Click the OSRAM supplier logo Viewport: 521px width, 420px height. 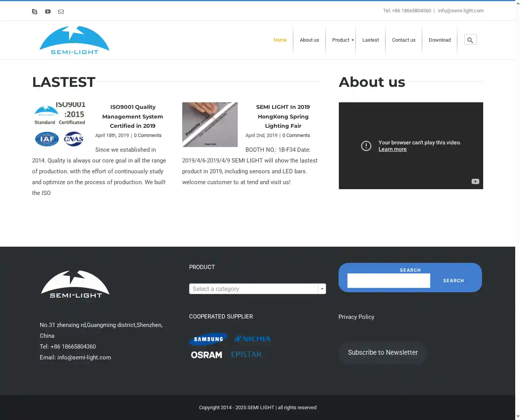pyautogui.click(x=206, y=355)
